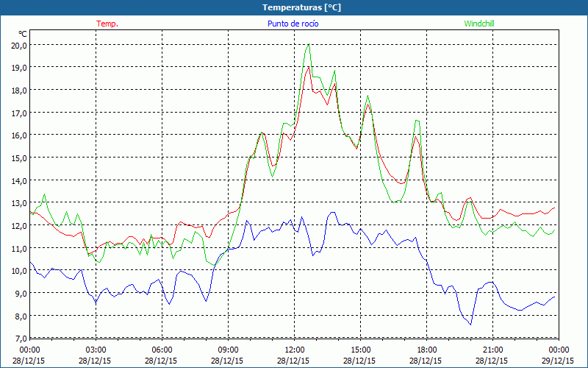
Task: Click the blue dew point minimum after 18:00
Action: pos(470,324)
